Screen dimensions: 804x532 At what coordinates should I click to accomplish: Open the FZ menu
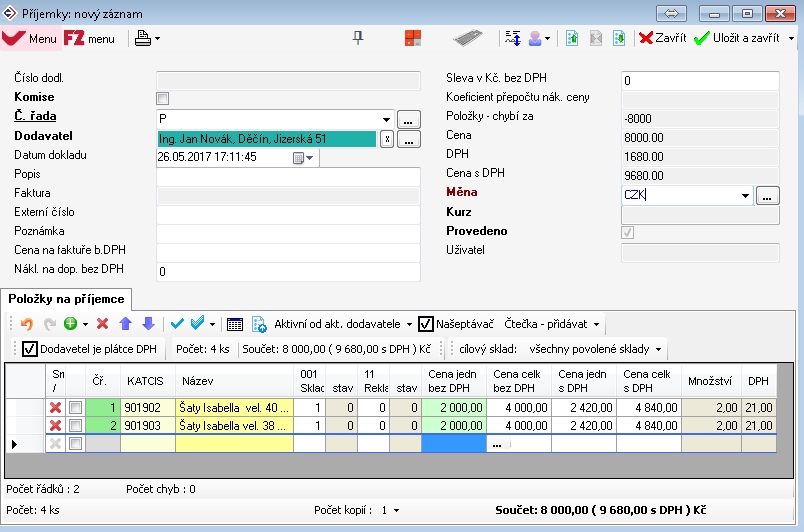click(x=89, y=38)
